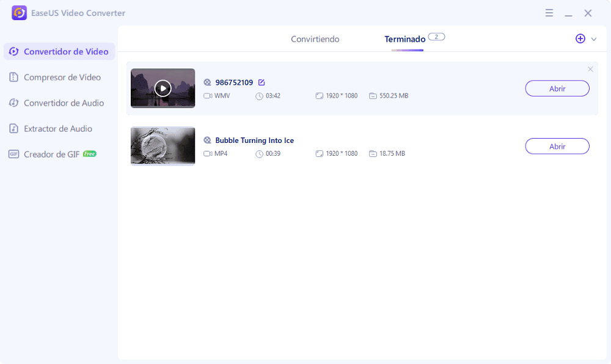Click the add file plus icon

click(x=580, y=38)
